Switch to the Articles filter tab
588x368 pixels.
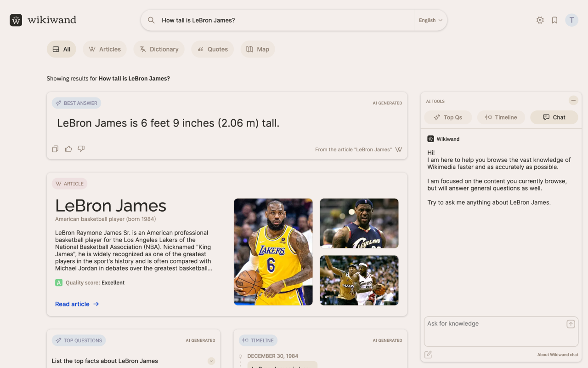pos(105,49)
